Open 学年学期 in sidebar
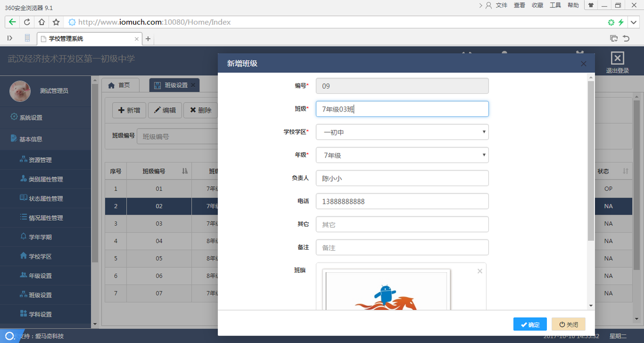The width and height of the screenshot is (644, 343). [46, 237]
